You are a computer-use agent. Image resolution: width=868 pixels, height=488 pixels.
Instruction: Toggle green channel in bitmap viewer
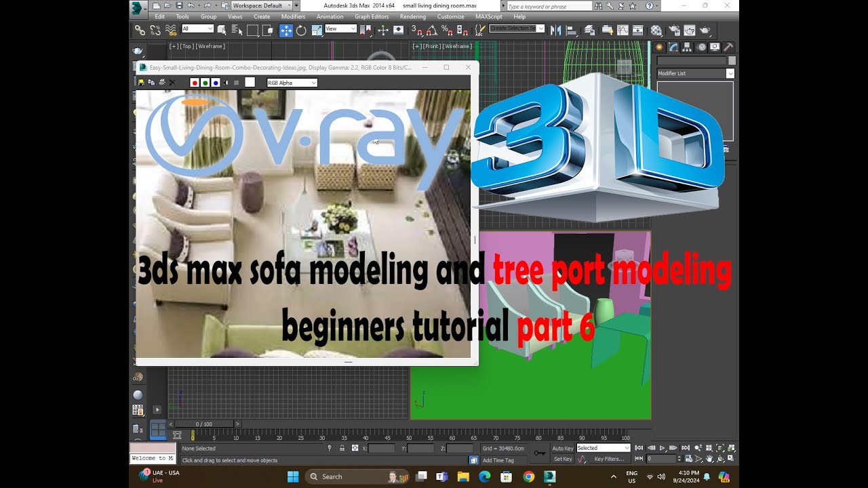tap(205, 83)
